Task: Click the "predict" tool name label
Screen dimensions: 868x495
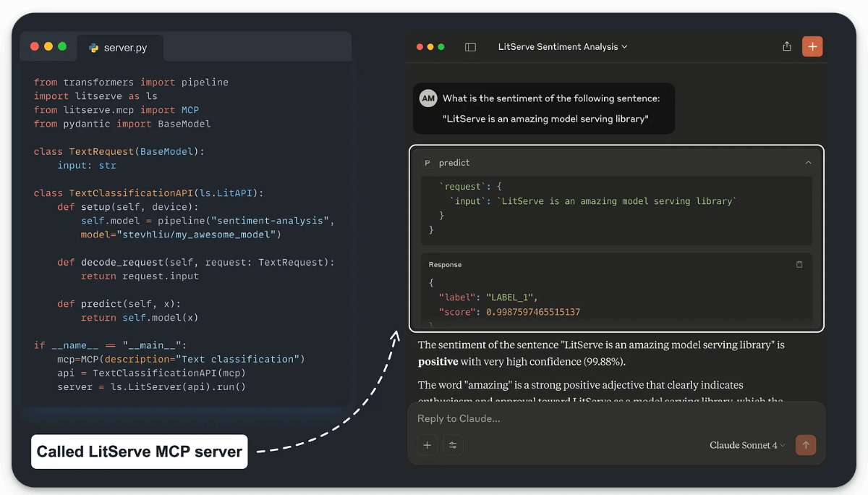Action: [x=454, y=164]
